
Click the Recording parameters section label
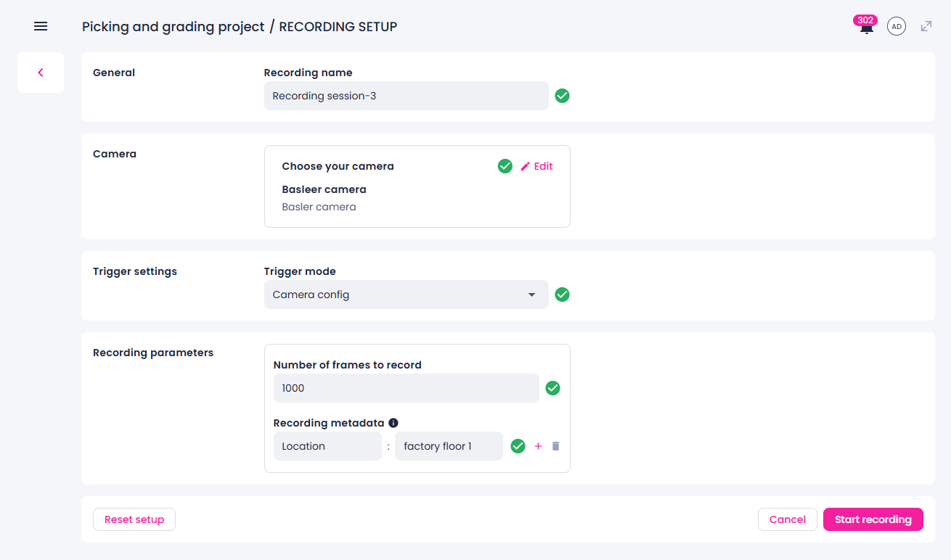click(x=153, y=353)
